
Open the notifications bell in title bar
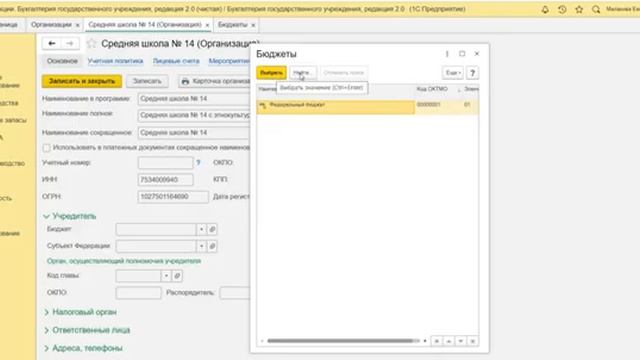pos(545,9)
